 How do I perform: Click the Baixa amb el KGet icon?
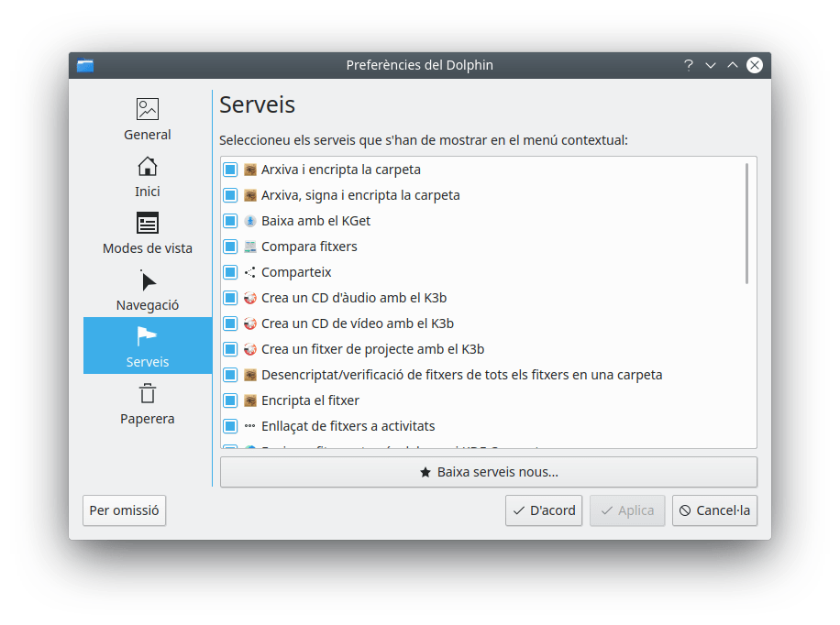click(250, 221)
